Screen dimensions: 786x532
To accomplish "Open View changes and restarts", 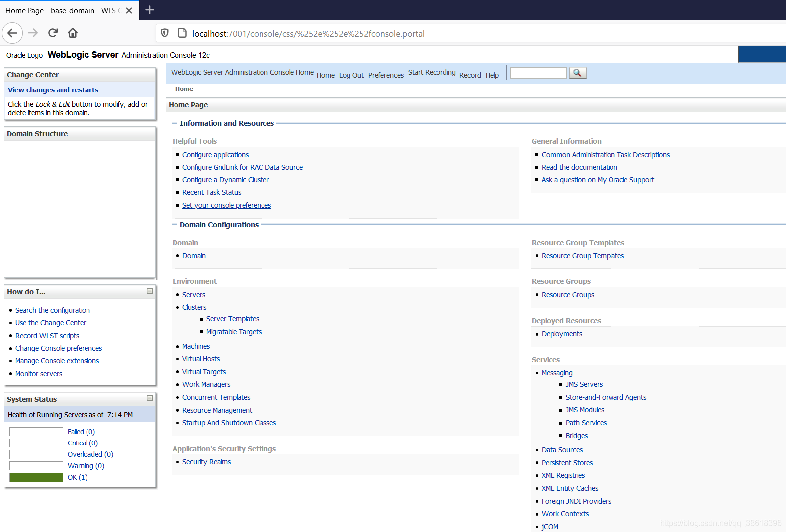I will tap(53, 90).
